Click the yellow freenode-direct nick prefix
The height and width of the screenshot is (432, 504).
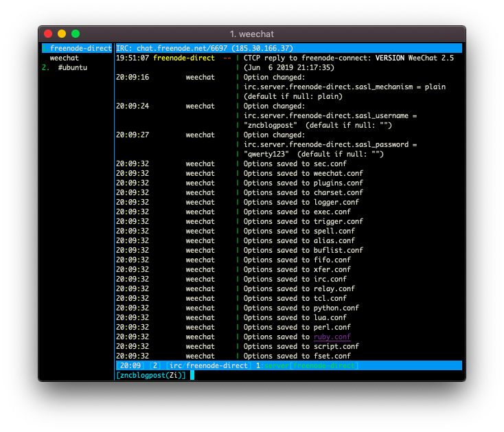tap(184, 58)
